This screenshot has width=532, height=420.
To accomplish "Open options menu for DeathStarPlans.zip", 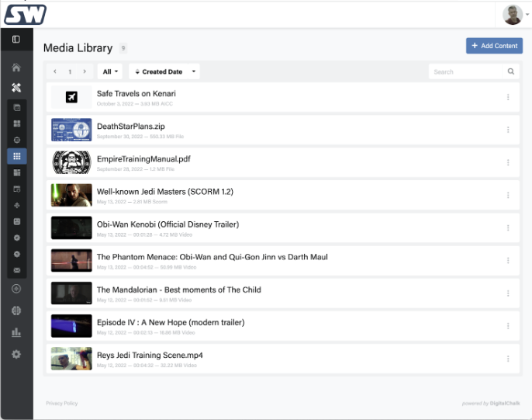I will 508,130.
